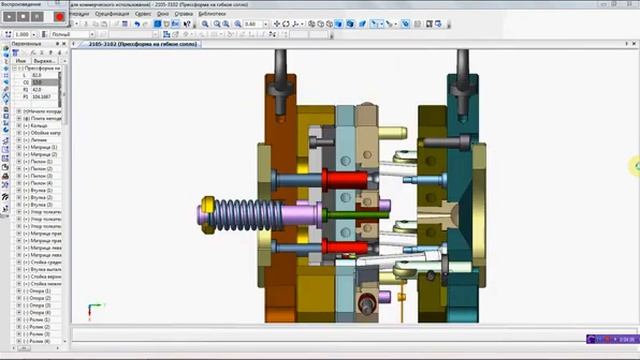Screen dimensions: 640x360
Task: Expand the Кольцо tree node
Action: tap(19, 126)
